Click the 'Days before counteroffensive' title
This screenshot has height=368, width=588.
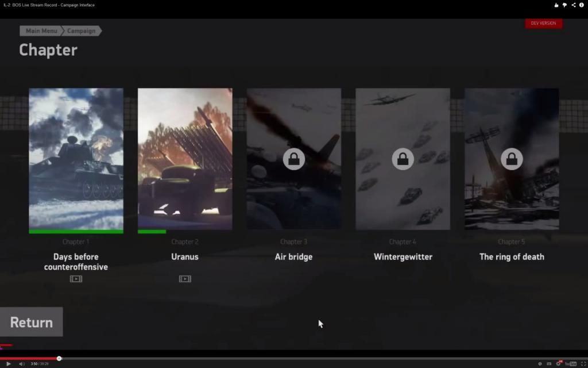coord(76,262)
